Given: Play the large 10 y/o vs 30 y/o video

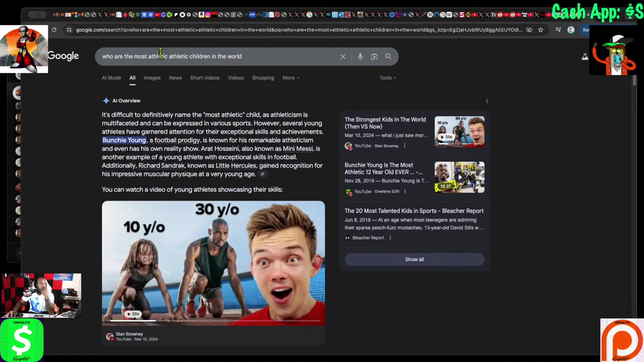Looking at the screenshot, I should point(213,263).
